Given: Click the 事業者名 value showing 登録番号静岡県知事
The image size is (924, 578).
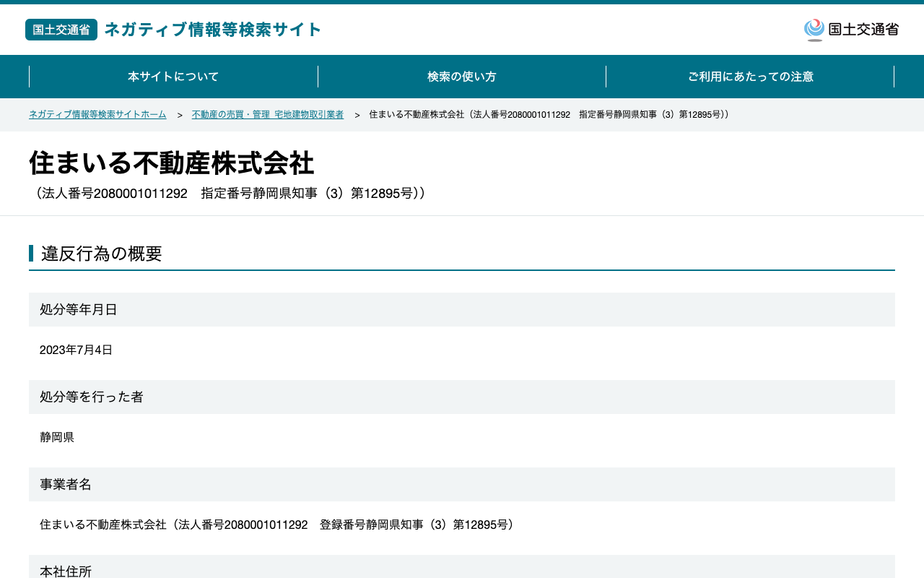Looking at the screenshot, I should click(279, 525).
